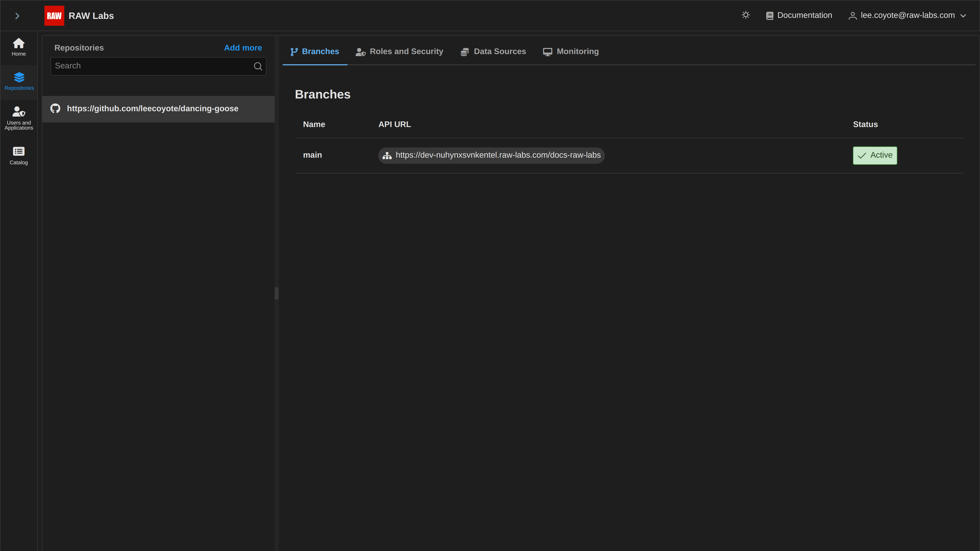
Task: Click the Branches tab branch icon
Action: (x=294, y=52)
